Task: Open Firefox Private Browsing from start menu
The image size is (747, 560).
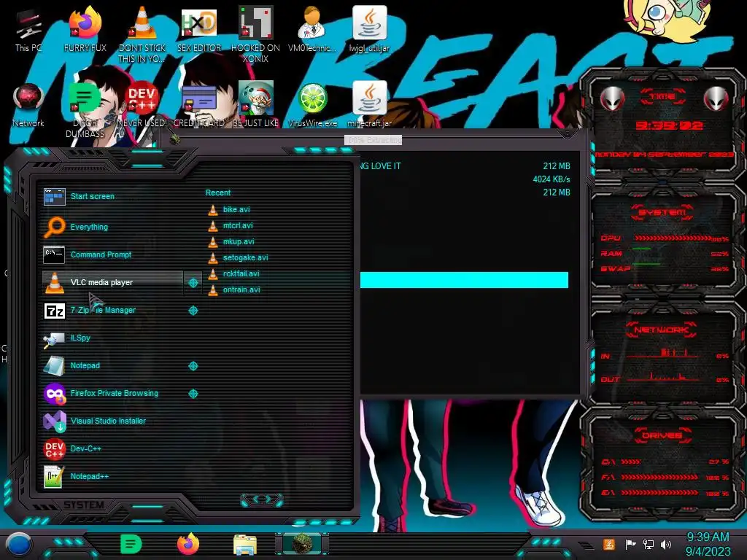Action: (112, 393)
